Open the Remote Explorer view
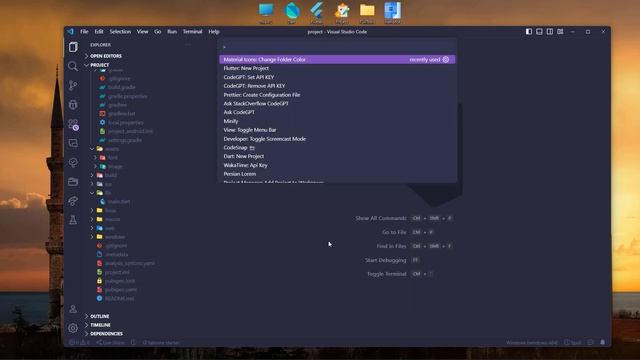Screen dimensions: 640x360 (x=73, y=143)
